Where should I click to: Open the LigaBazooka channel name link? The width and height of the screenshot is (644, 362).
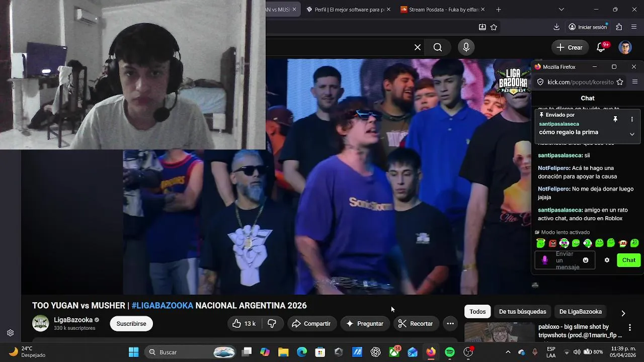[73, 320]
